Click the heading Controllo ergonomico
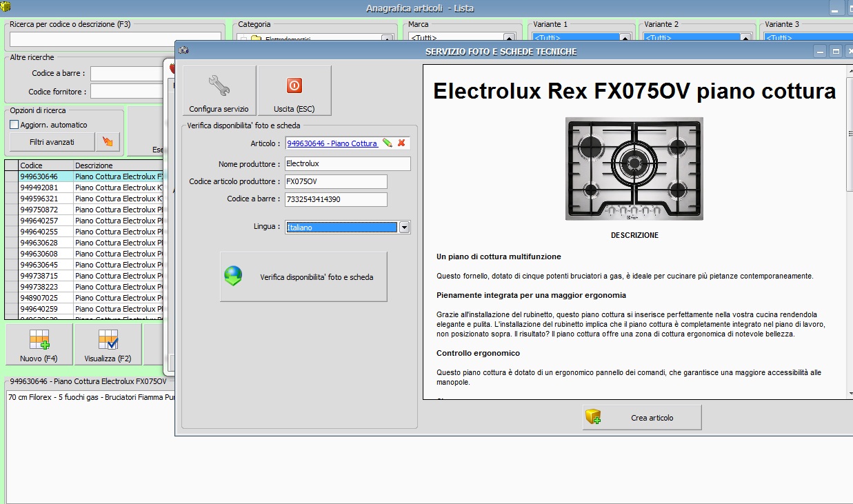The image size is (853, 504). tap(478, 353)
